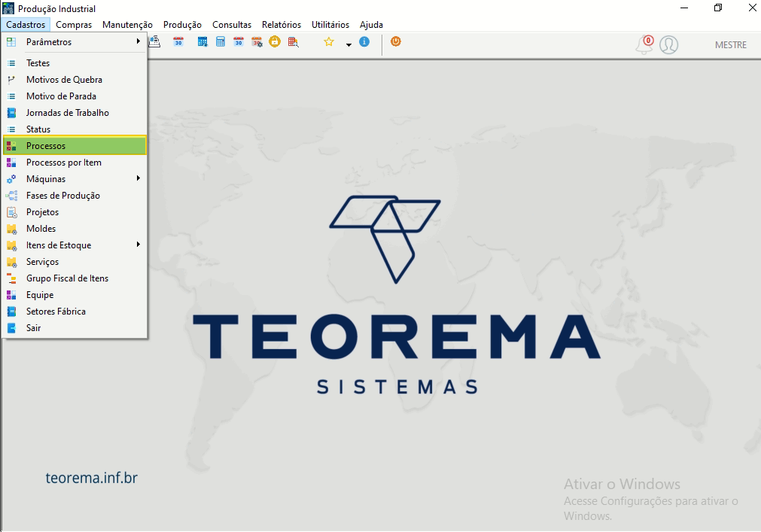Click the user profile avatar icon

tap(668, 44)
